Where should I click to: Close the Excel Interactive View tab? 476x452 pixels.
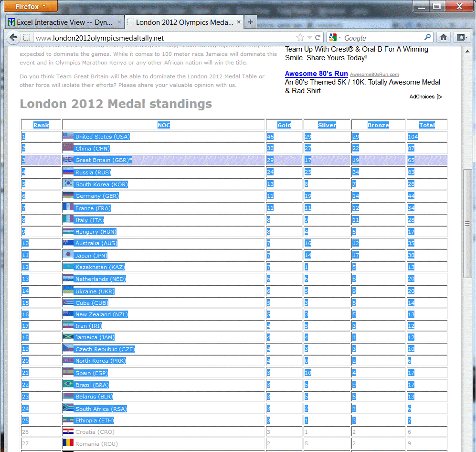coord(119,22)
